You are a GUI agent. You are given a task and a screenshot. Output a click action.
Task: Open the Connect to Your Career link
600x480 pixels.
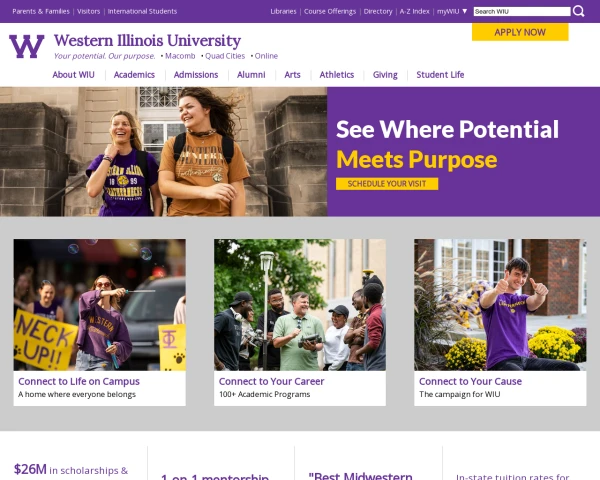point(271,381)
